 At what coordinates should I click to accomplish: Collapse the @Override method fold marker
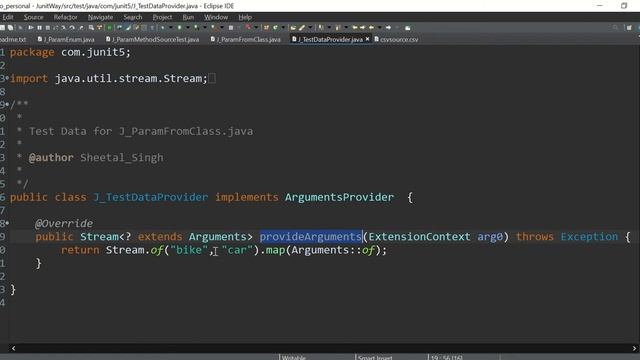7,223
